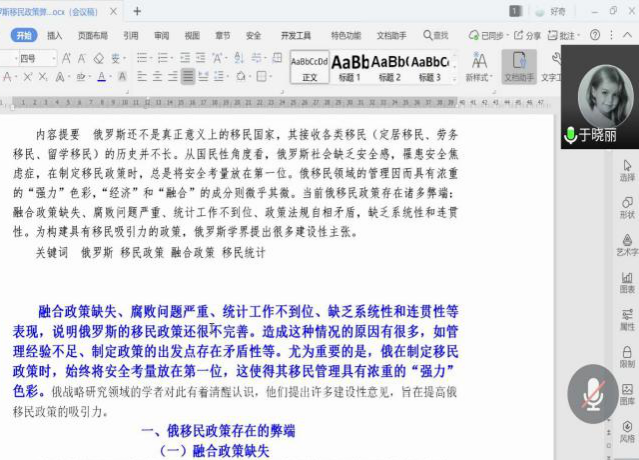Apply the 标题 3 heading style
This screenshot has width=639, height=460.
pos(430,67)
